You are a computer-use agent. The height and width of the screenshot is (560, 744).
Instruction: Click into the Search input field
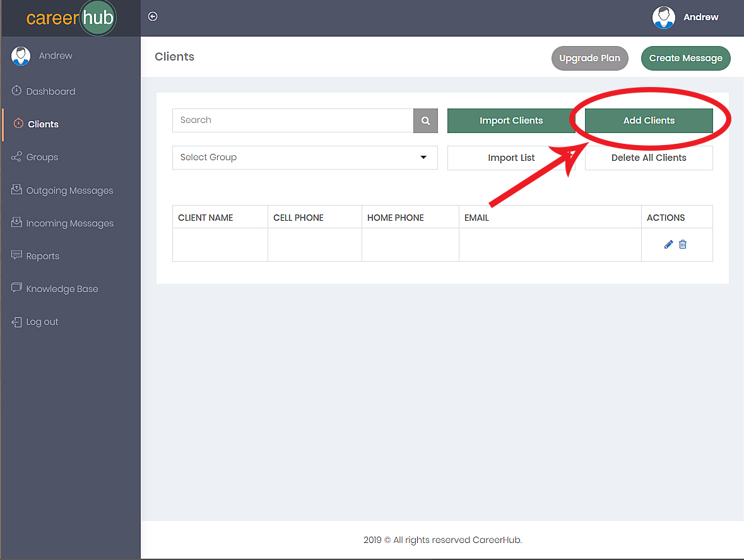click(293, 120)
